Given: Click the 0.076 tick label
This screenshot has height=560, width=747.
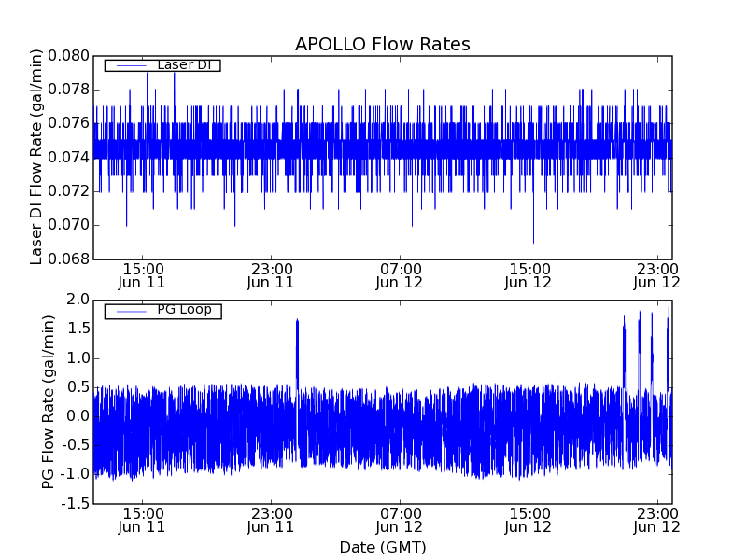Looking at the screenshot, I should pos(68,123).
